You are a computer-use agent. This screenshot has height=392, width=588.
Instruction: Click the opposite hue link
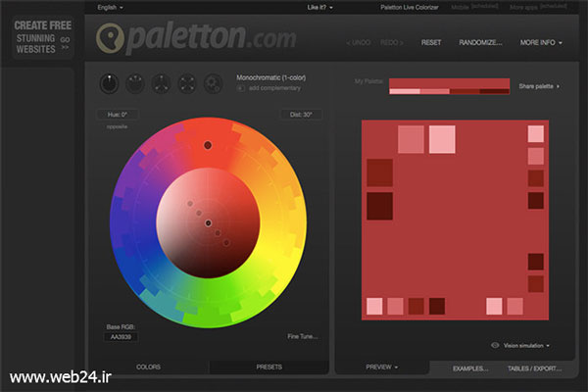[x=117, y=126]
